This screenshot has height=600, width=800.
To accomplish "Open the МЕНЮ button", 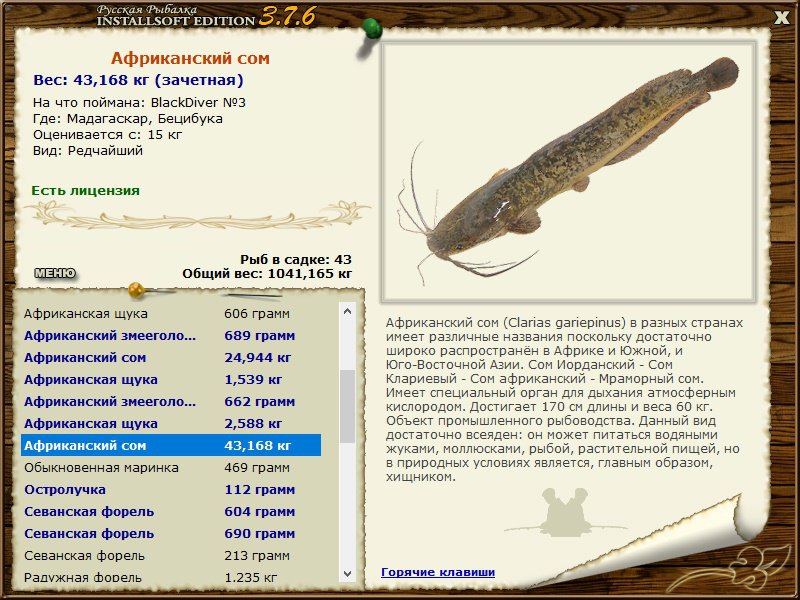I will click(x=54, y=273).
